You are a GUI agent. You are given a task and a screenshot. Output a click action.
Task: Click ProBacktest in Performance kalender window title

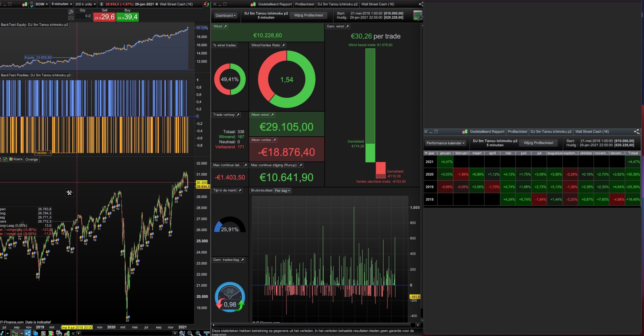coord(517,131)
